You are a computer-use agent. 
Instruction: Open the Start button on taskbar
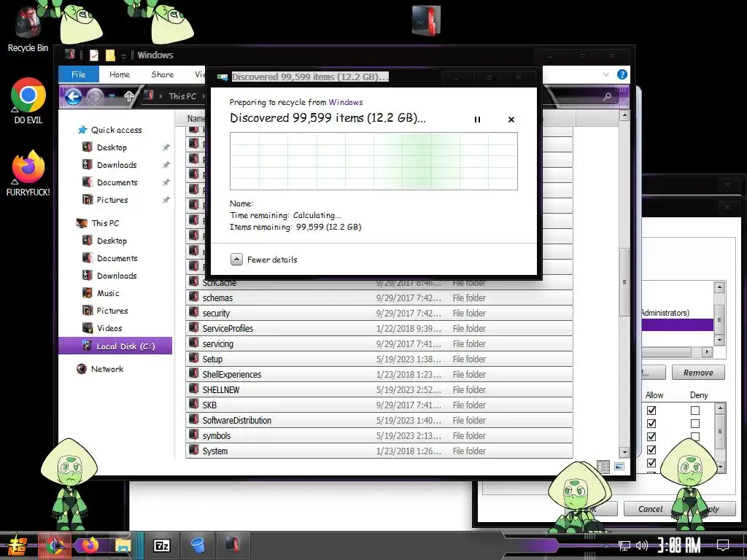coord(16,545)
